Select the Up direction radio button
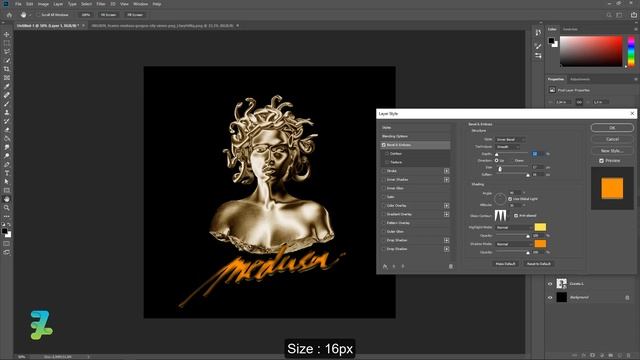The height and width of the screenshot is (360, 640). click(x=496, y=160)
